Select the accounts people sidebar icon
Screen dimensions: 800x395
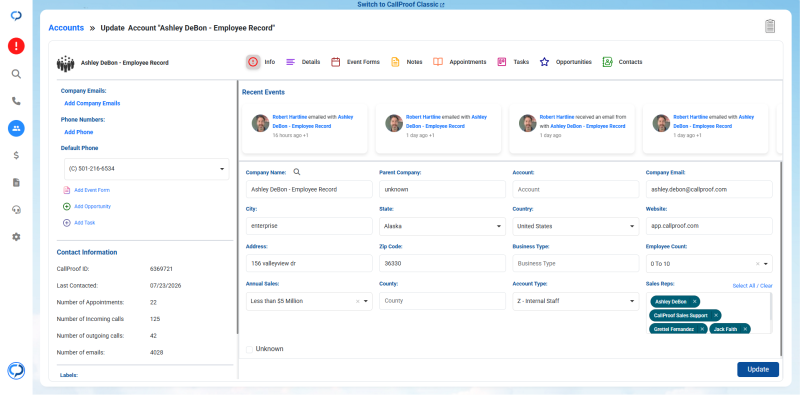pos(16,128)
